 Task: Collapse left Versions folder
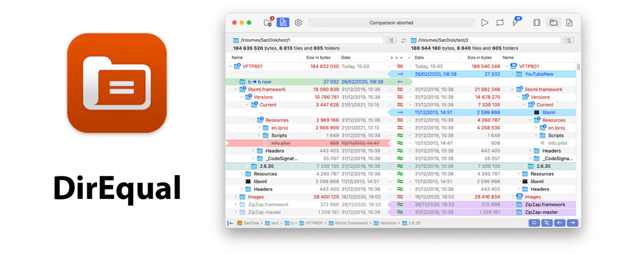[x=241, y=97]
